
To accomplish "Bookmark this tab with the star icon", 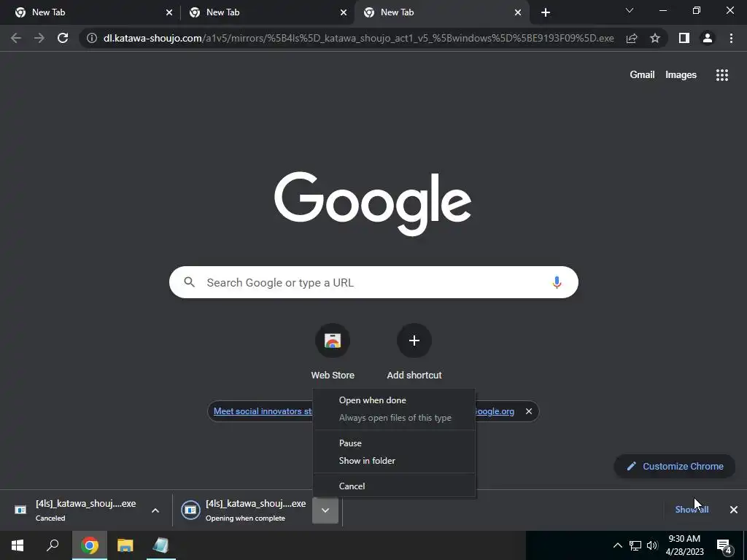I will tap(655, 38).
